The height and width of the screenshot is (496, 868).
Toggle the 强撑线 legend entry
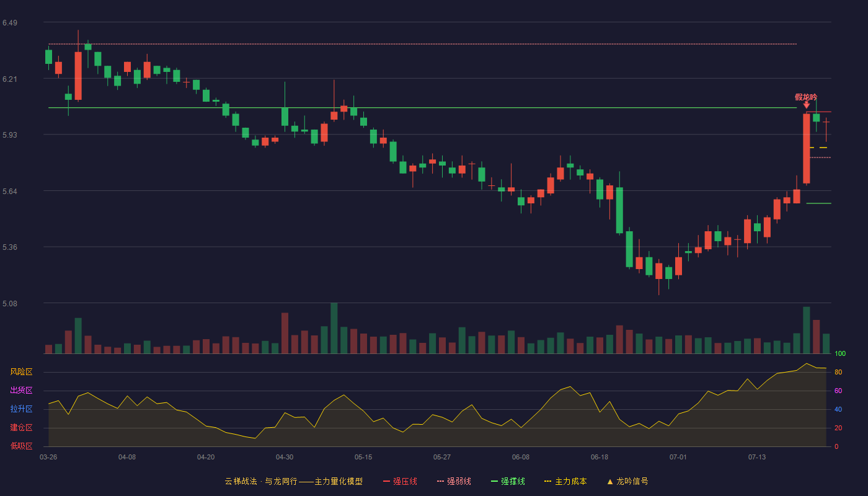click(508, 481)
